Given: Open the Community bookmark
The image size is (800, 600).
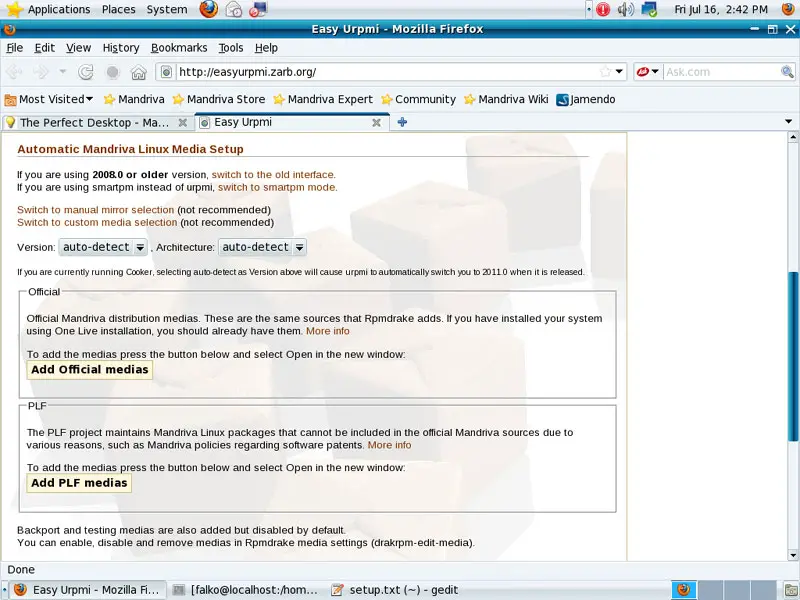Looking at the screenshot, I should [x=418, y=99].
